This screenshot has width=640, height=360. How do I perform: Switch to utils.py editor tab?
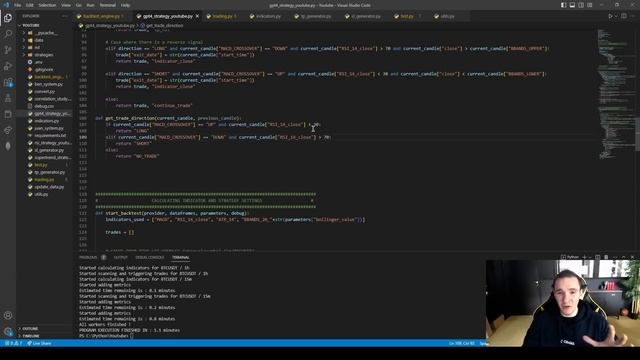pyautogui.click(x=447, y=16)
